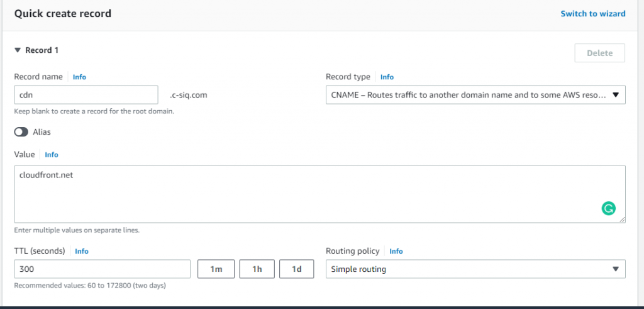Set TTL with the 1h button

[257, 269]
